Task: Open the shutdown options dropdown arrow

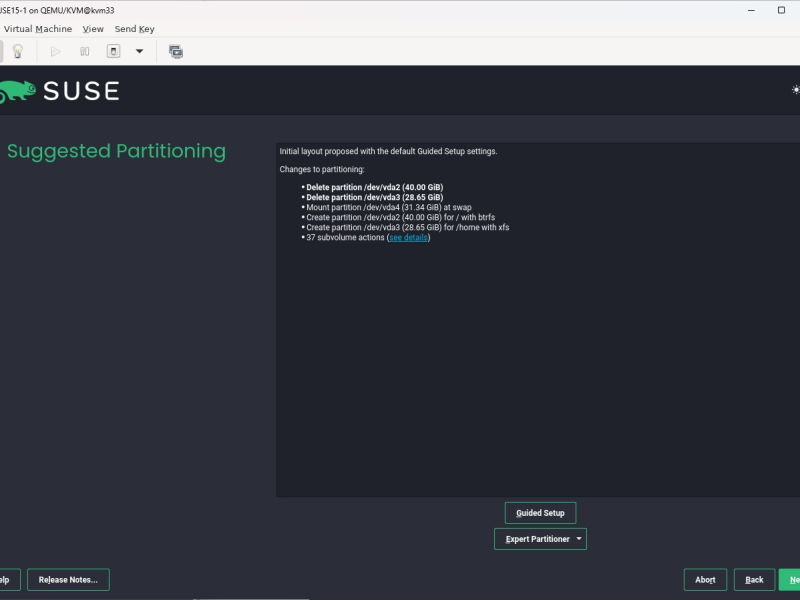Action: point(139,52)
